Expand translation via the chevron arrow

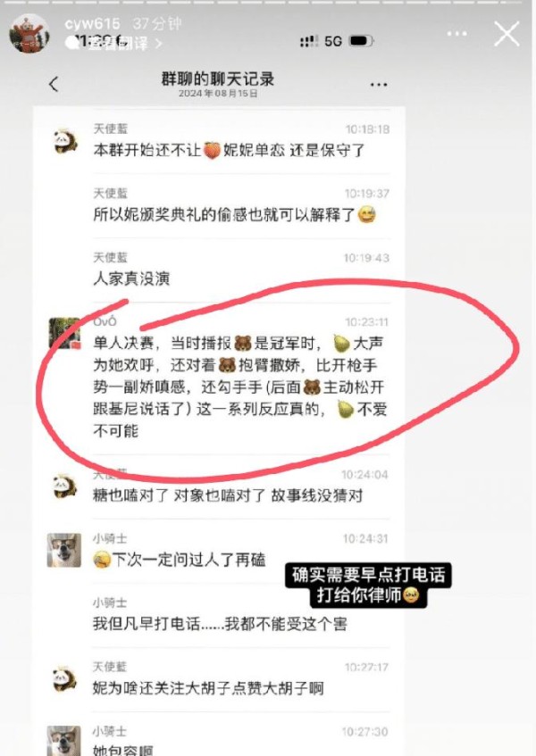159,44
